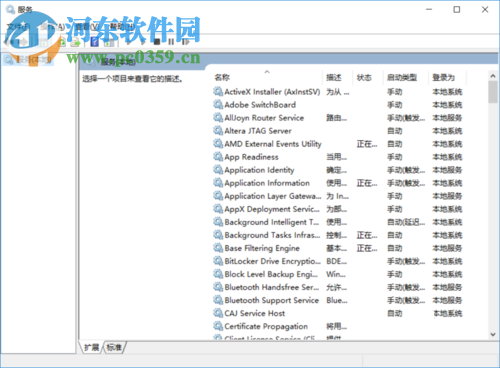Click the Stop Service square toolbar icon
The width and height of the screenshot is (500, 368).
(157, 42)
